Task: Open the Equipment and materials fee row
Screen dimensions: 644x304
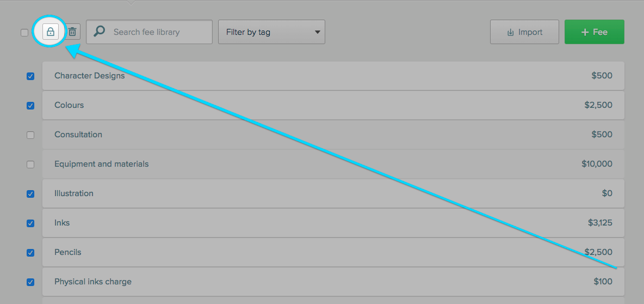Action: pyautogui.click(x=333, y=164)
